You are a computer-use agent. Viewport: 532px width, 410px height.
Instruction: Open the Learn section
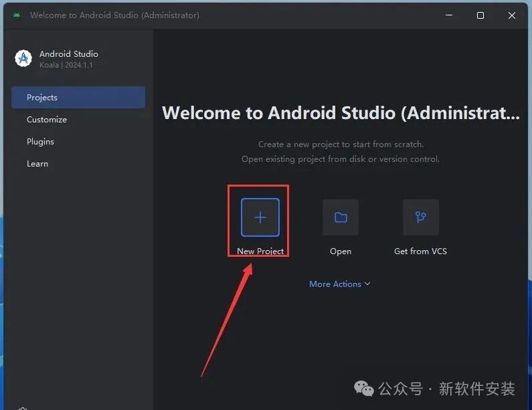[37, 164]
